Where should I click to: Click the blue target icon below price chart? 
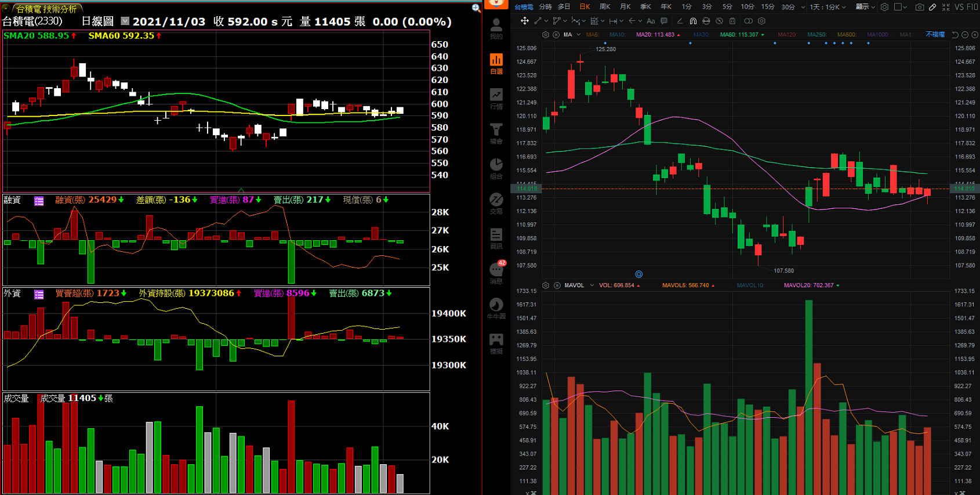click(639, 274)
